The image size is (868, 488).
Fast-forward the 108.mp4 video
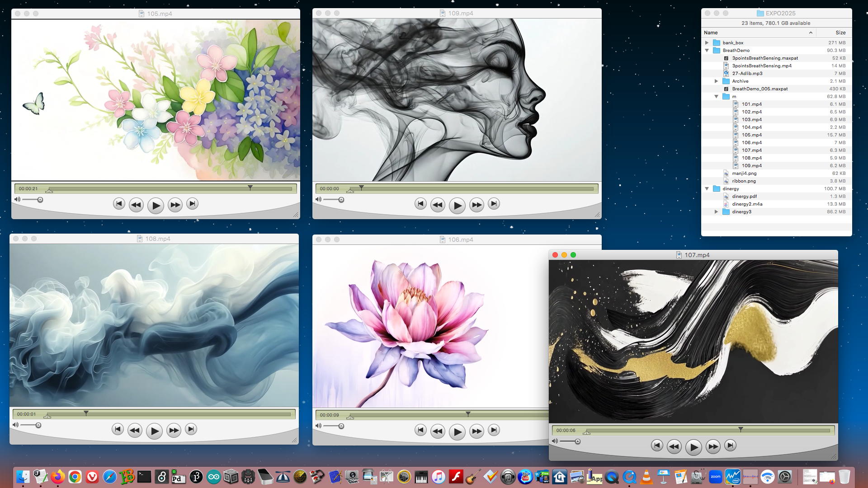pos(174,431)
